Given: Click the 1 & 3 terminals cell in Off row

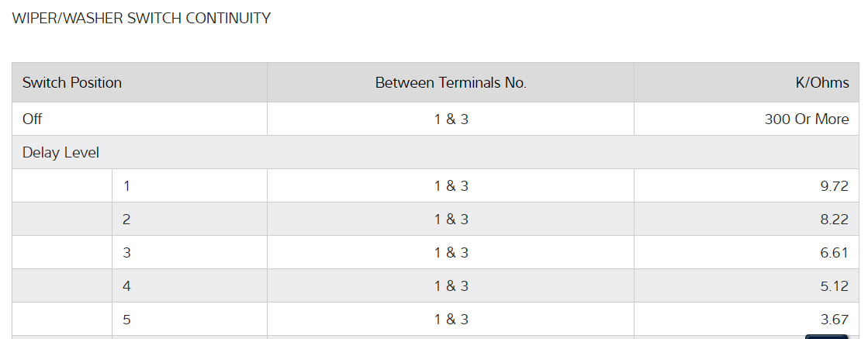Looking at the screenshot, I should (451, 119).
